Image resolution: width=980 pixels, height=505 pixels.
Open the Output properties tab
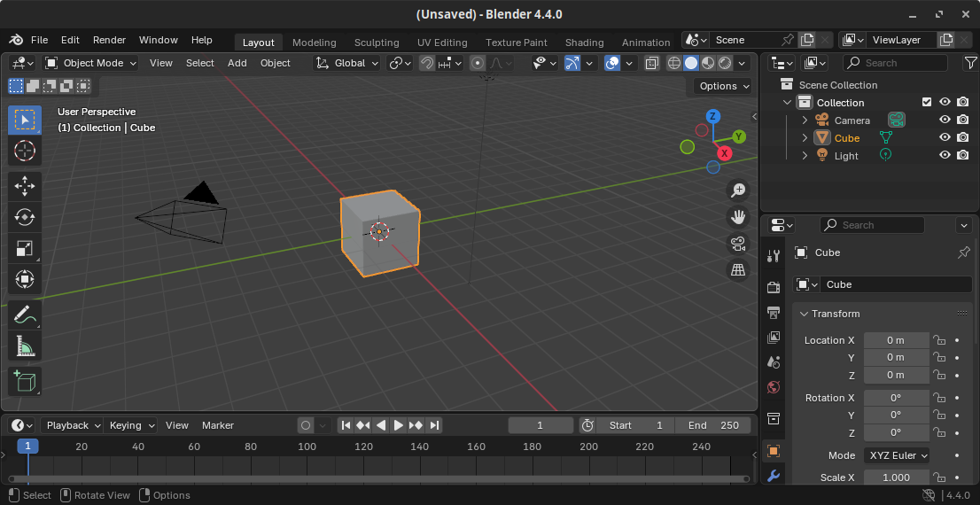point(774,312)
